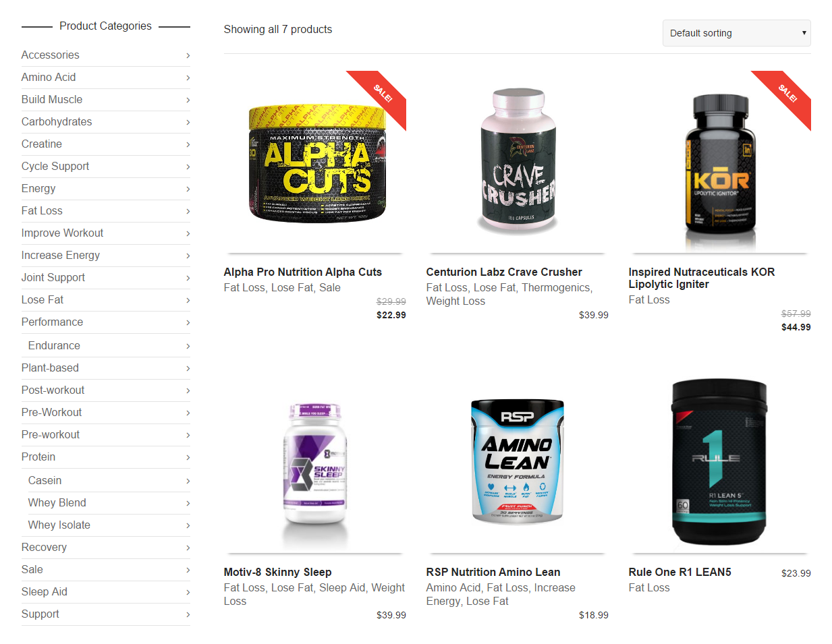Open the Motiv-8 Skinny Sleep product title
This screenshot has width=832, height=644.
click(x=278, y=572)
